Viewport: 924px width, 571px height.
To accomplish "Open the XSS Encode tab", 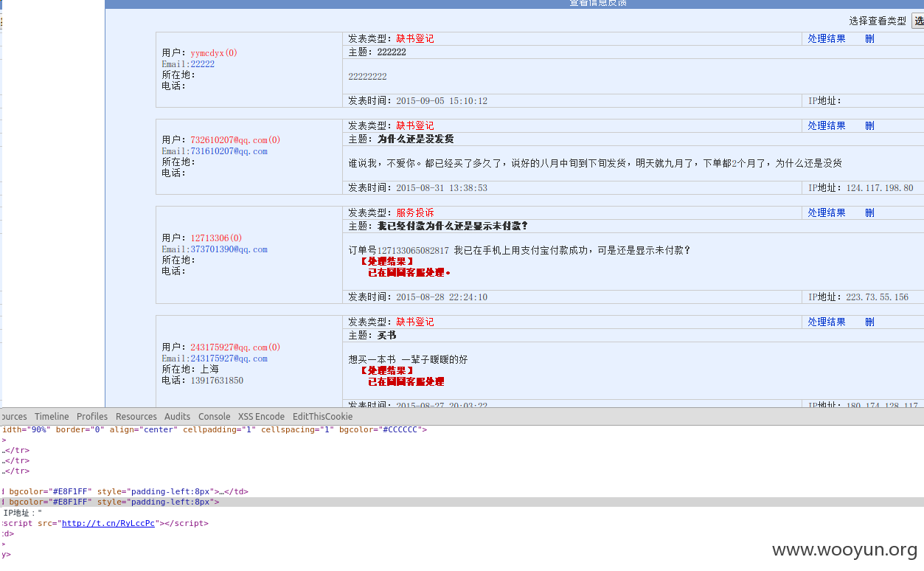I will tap(261, 417).
